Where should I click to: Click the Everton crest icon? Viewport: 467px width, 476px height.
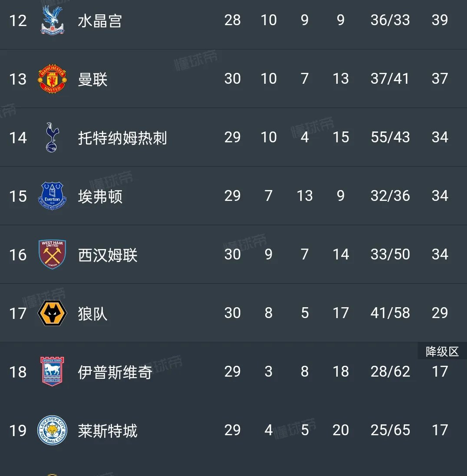(52, 196)
